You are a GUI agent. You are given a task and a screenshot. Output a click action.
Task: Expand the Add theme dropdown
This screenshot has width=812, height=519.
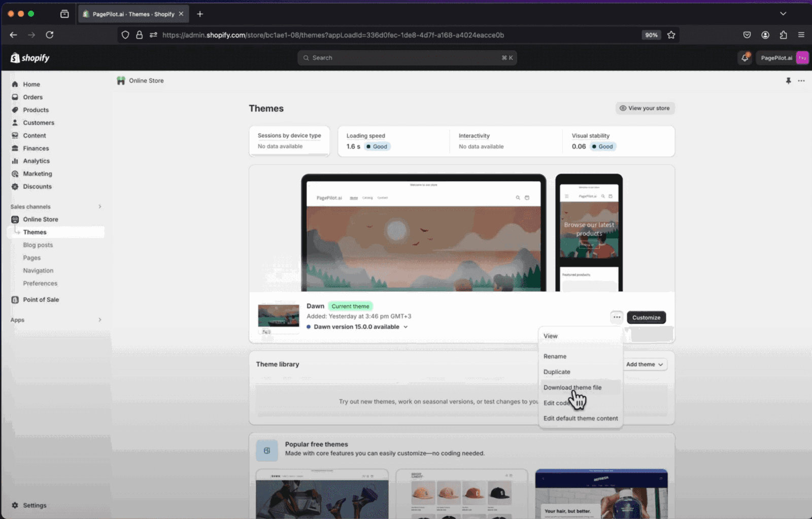pos(644,364)
